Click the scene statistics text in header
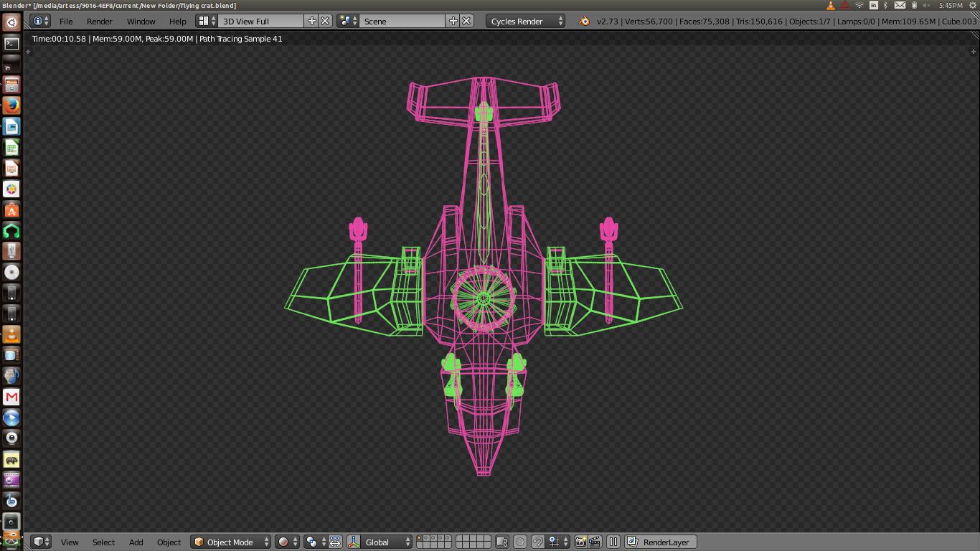980x551 pixels. pos(787,22)
